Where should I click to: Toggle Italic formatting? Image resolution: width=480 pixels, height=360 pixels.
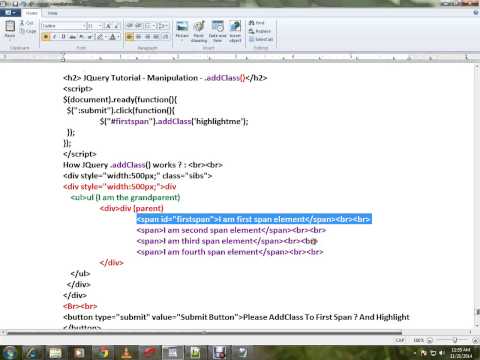(54, 37)
